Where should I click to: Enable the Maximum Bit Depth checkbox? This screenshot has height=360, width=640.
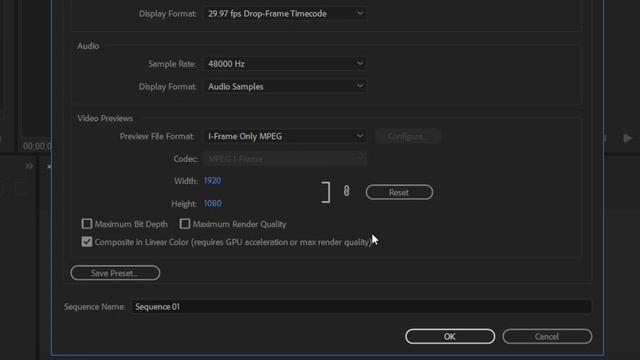[87, 224]
